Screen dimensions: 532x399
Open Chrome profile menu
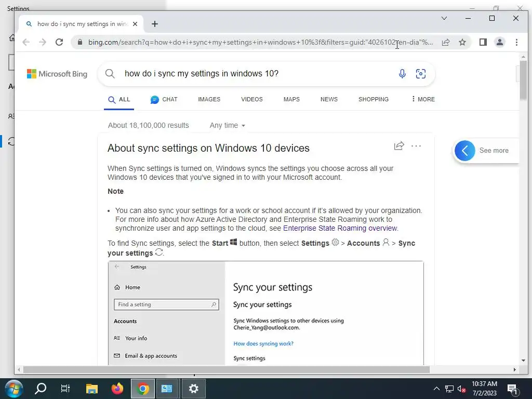point(499,42)
